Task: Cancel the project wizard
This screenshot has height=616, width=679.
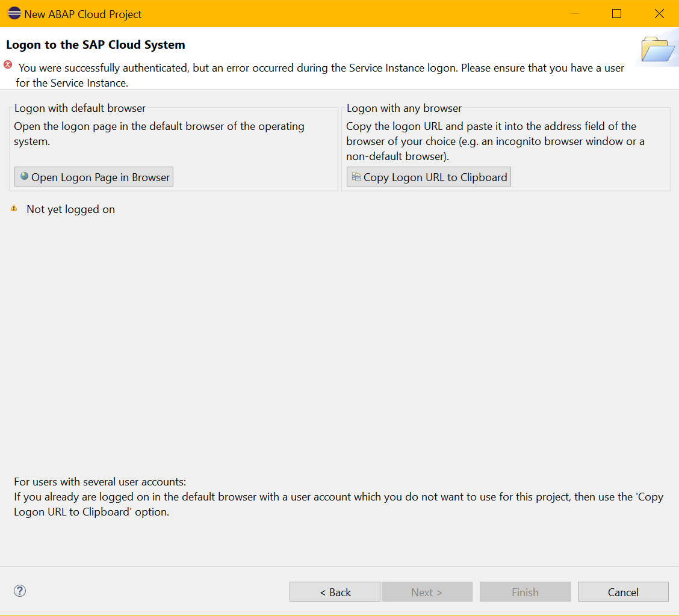Action: pyautogui.click(x=623, y=592)
